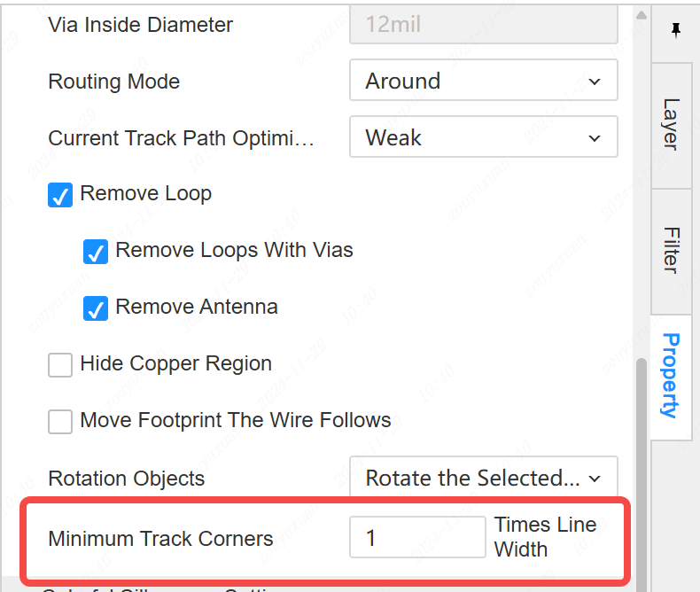Toggle the Remove Loop checkbox
This screenshot has height=592, width=700.
(60, 195)
